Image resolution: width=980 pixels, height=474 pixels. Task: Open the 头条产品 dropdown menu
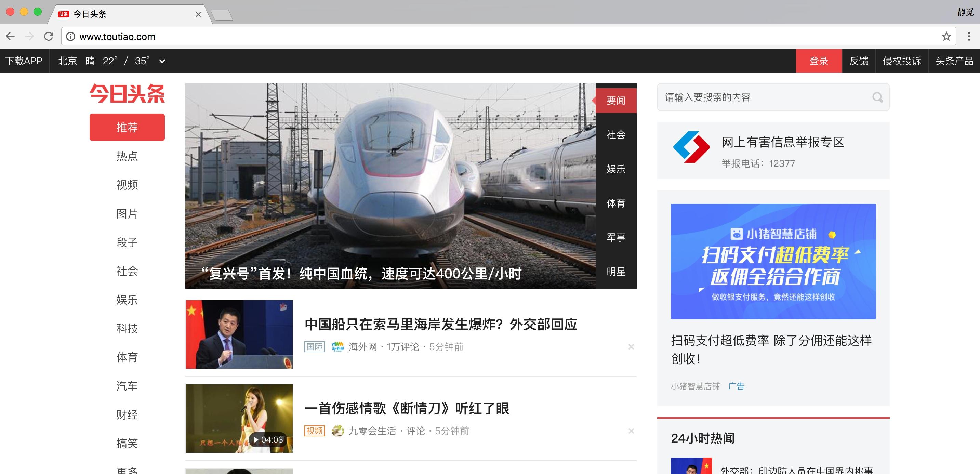[x=954, y=61]
